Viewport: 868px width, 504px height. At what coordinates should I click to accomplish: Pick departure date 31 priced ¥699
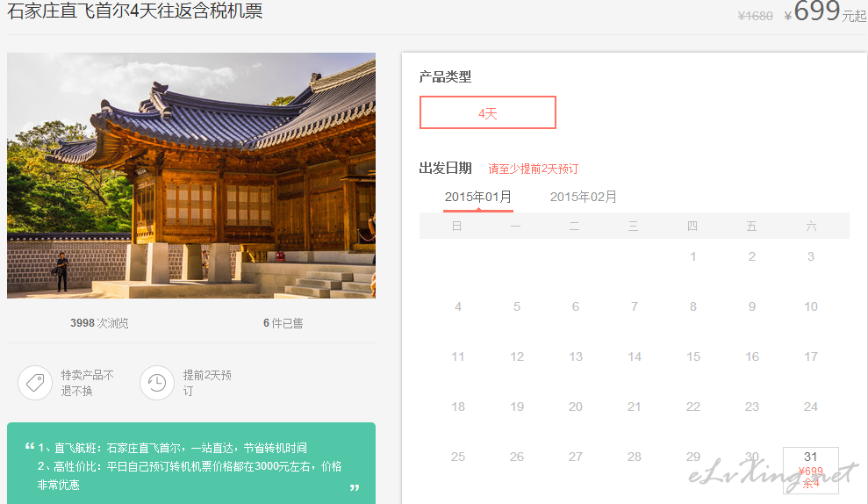tap(810, 471)
